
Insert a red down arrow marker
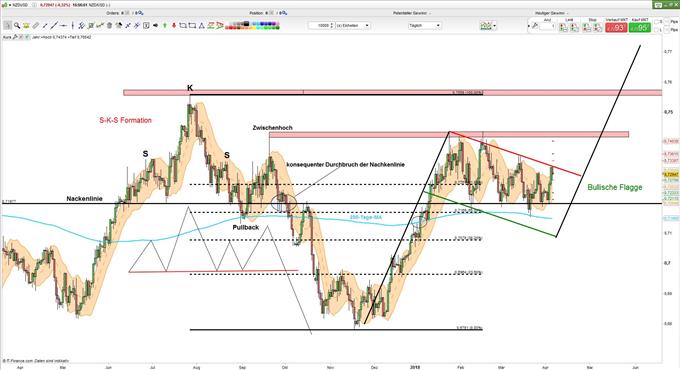coord(174,26)
